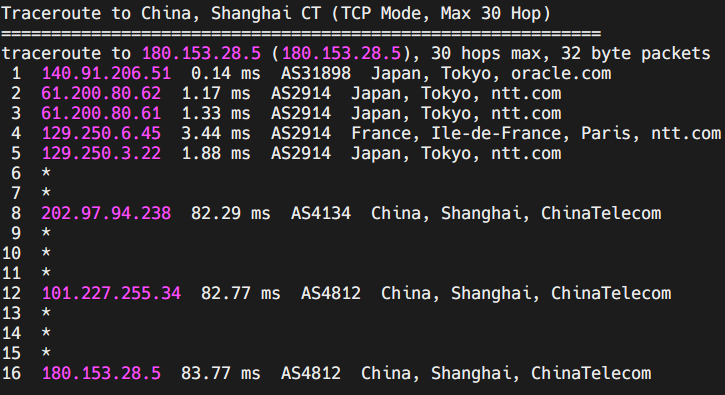Image resolution: width=725 pixels, height=395 pixels.
Task: Click AS4812 on hop 12
Action: pyautogui.click(x=331, y=293)
